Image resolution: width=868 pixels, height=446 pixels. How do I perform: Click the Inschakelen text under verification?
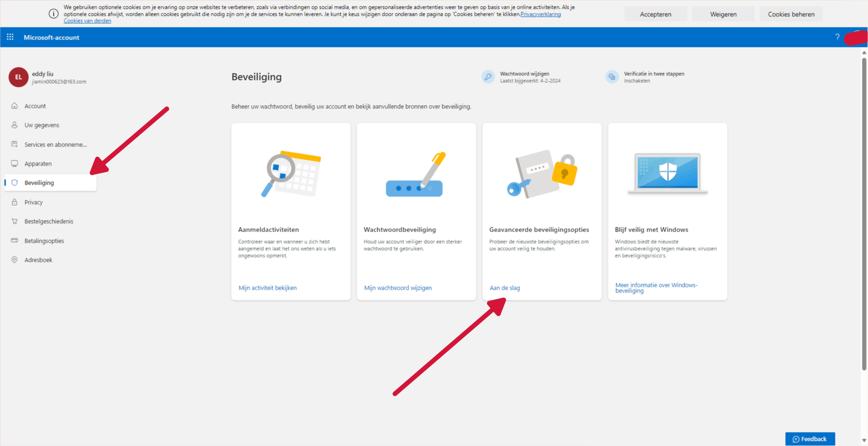[x=637, y=81]
